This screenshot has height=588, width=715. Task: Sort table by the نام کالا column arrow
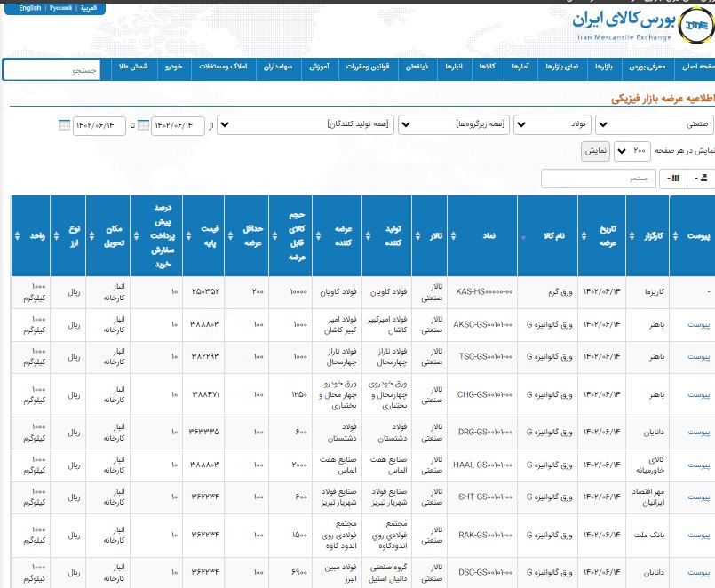[x=523, y=238]
